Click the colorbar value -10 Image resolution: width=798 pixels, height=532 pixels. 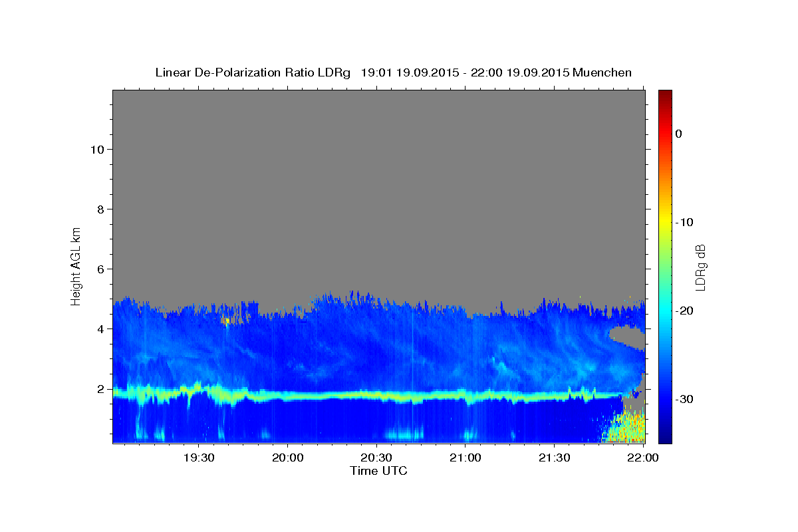[x=684, y=222]
